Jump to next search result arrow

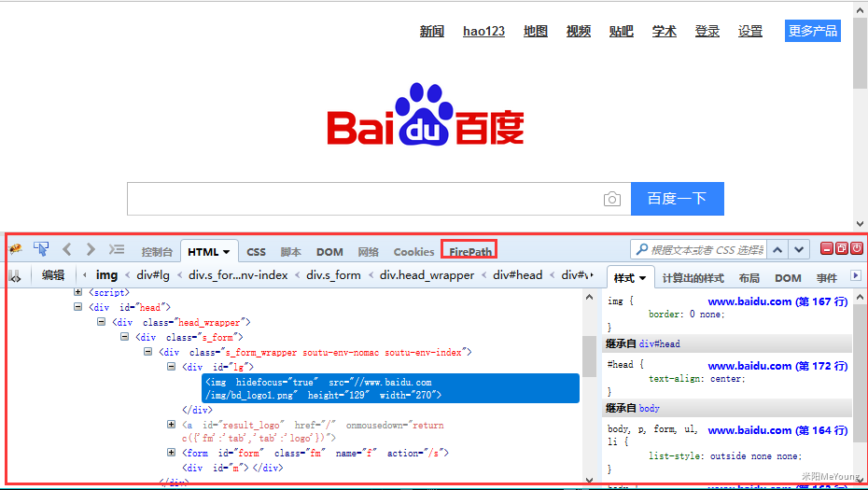pyautogui.click(x=799, y=250)
